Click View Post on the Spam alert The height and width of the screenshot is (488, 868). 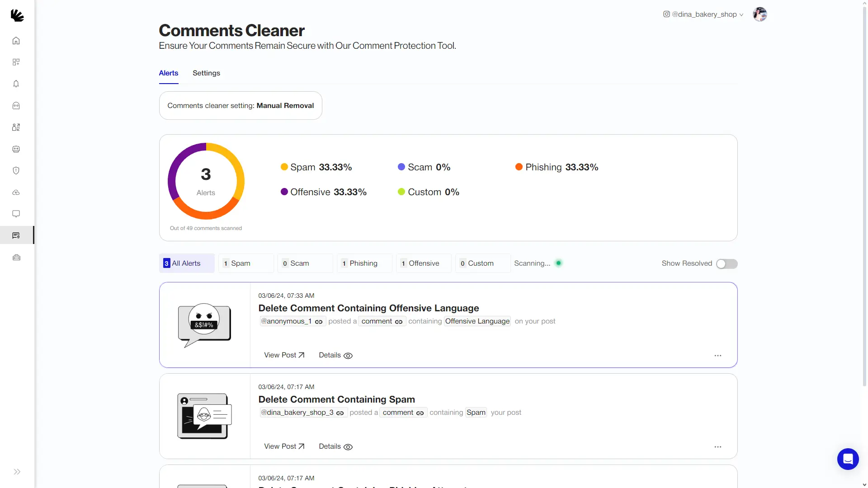click(x=284, y=447)
